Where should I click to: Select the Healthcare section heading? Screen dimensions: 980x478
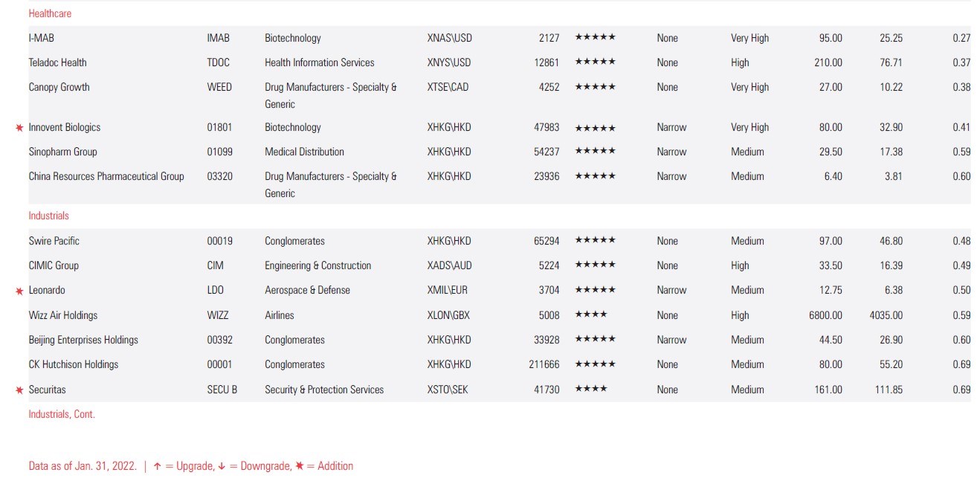point(50,13)
